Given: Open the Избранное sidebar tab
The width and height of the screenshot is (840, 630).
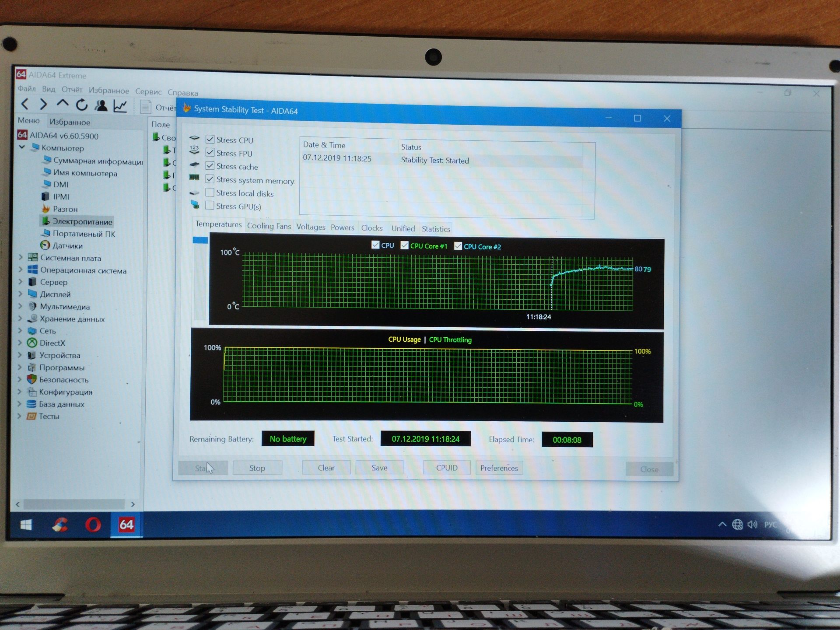Looking at the screenshot, I should 70,122.
